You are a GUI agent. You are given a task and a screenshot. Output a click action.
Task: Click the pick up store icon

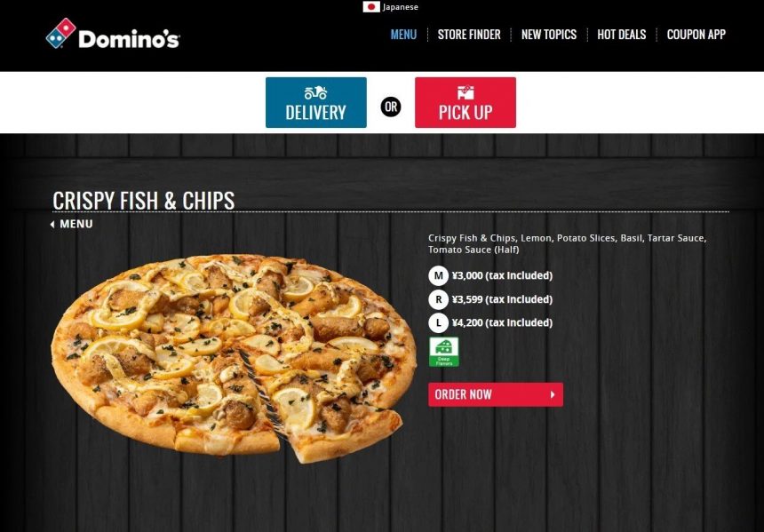click(466, 92)
